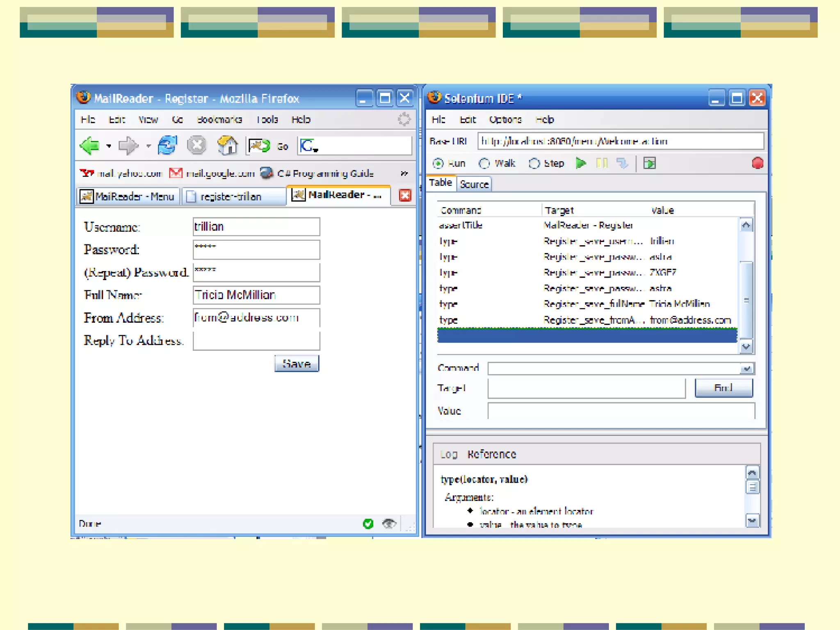Select the Walk radio option
This screenshot has height=630, width=840.
(484, 164)
